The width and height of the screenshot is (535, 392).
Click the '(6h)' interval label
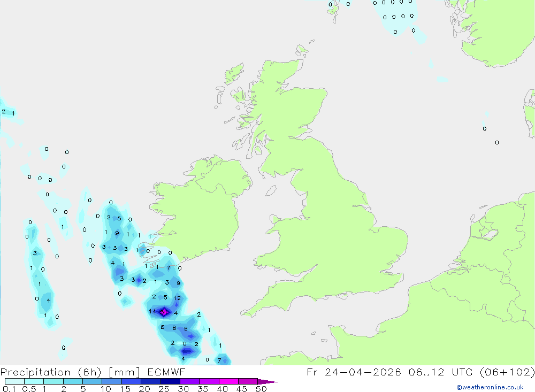click(x=89, y=372)
